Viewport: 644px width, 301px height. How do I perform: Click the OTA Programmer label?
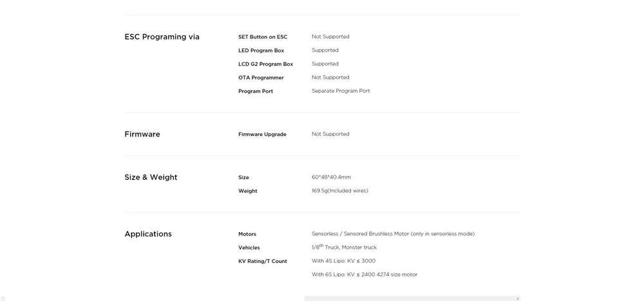click(x=261, y=78)
